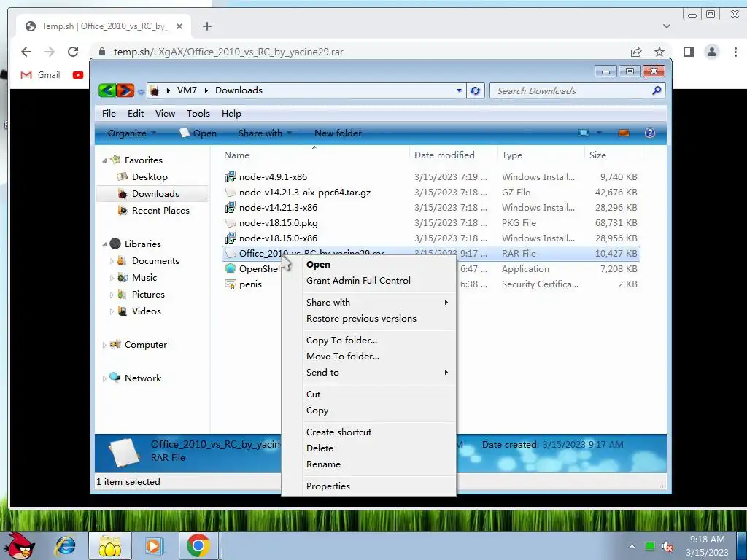Open Chrome share page icon

pos(636,52)
